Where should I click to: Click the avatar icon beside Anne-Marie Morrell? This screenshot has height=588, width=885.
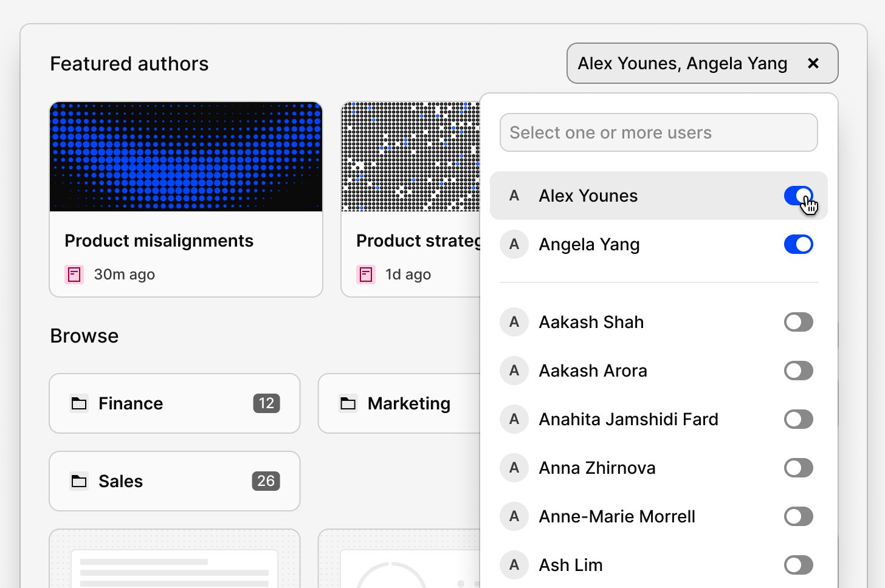coord(514,516)
